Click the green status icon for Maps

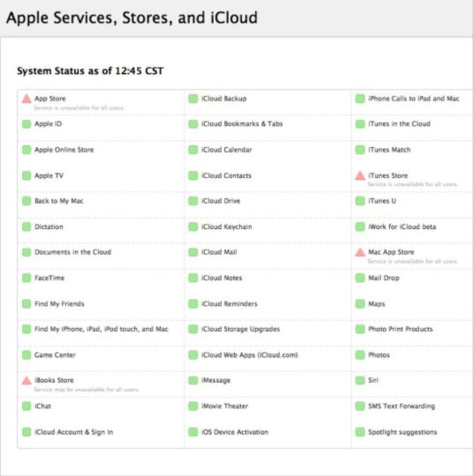(x=360, y=304)
